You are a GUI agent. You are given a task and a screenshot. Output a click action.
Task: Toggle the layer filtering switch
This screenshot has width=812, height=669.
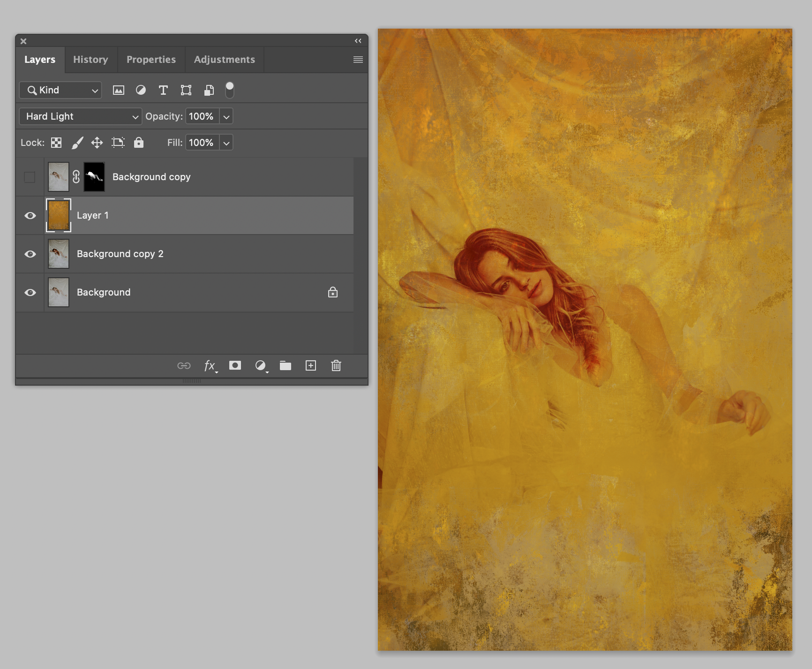point(230,90)
